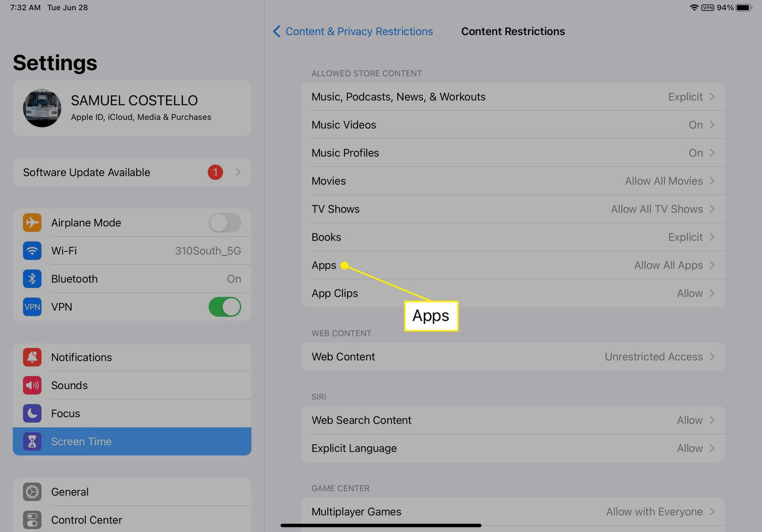This screenshot has width=762, height=532.
Task: Turn off the VPN switch
Action: point(225,307)
